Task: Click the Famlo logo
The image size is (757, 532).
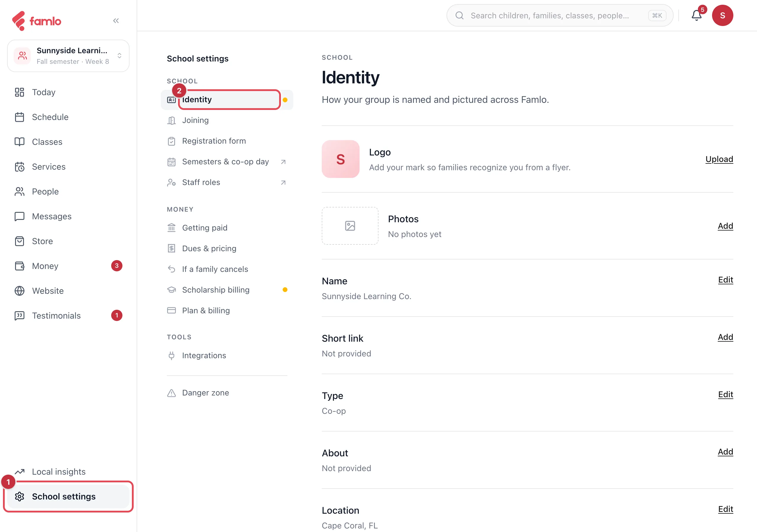Action: pyautogui.click(x=37, y=21)
